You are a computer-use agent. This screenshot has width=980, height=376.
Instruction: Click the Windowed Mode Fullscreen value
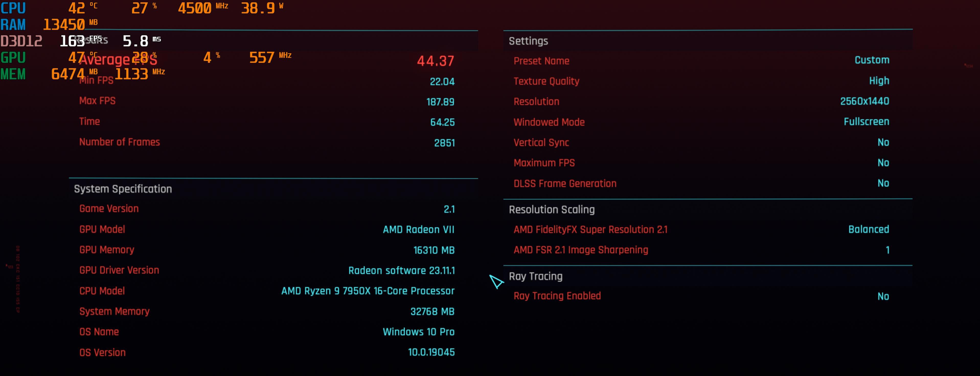pyautogui.click(x=866, y=122)
